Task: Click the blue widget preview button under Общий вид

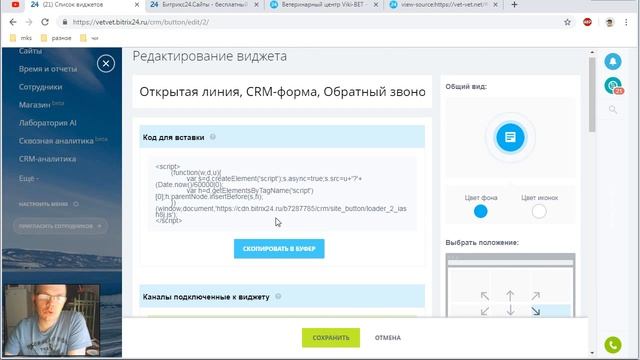Action: click(x=510, y=137)
